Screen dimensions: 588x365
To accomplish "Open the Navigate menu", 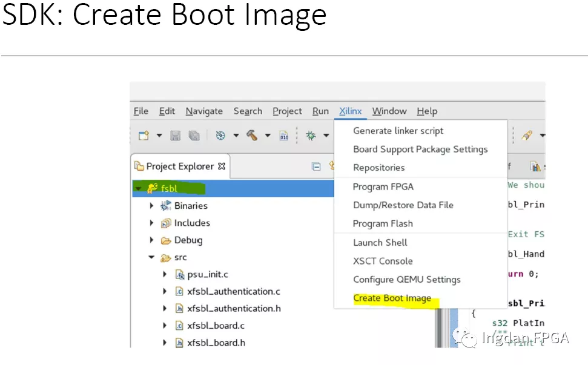I will 204,111.
